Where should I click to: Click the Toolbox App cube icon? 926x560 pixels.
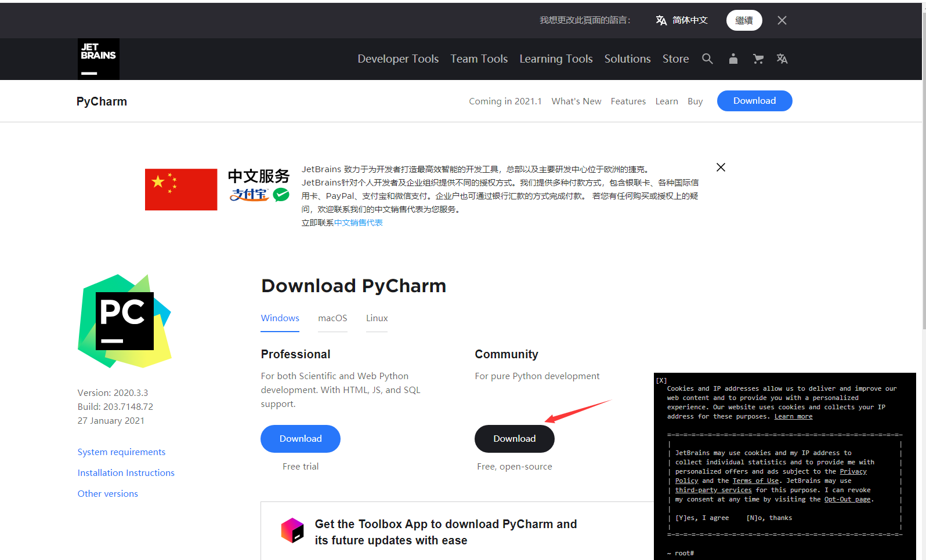(292, 530)
